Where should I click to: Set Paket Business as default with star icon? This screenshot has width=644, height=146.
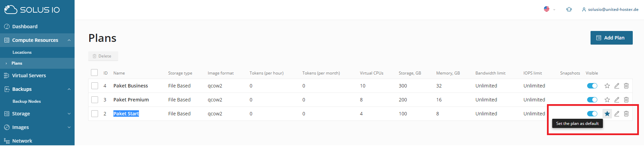pyautogui.click(x=607, y=86)
